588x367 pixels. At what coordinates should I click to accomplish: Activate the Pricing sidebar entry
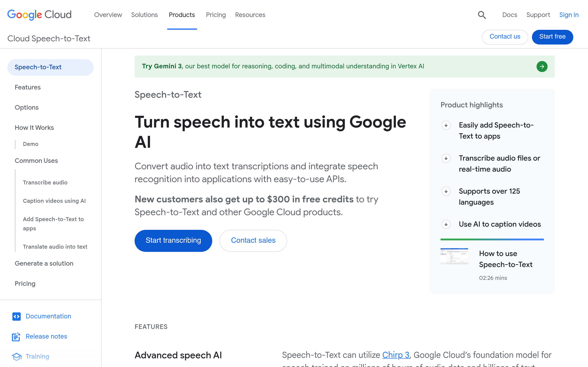click(25, 284)
